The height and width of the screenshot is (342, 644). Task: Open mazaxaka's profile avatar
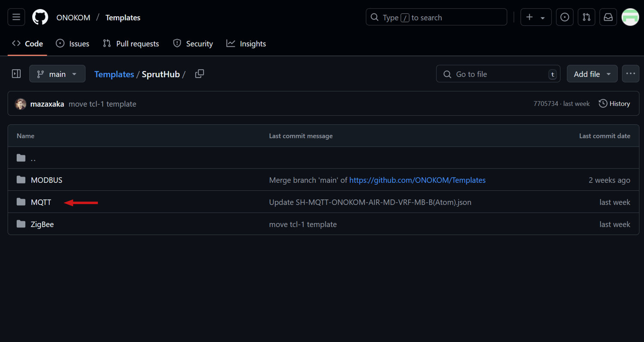pos(21,104)
